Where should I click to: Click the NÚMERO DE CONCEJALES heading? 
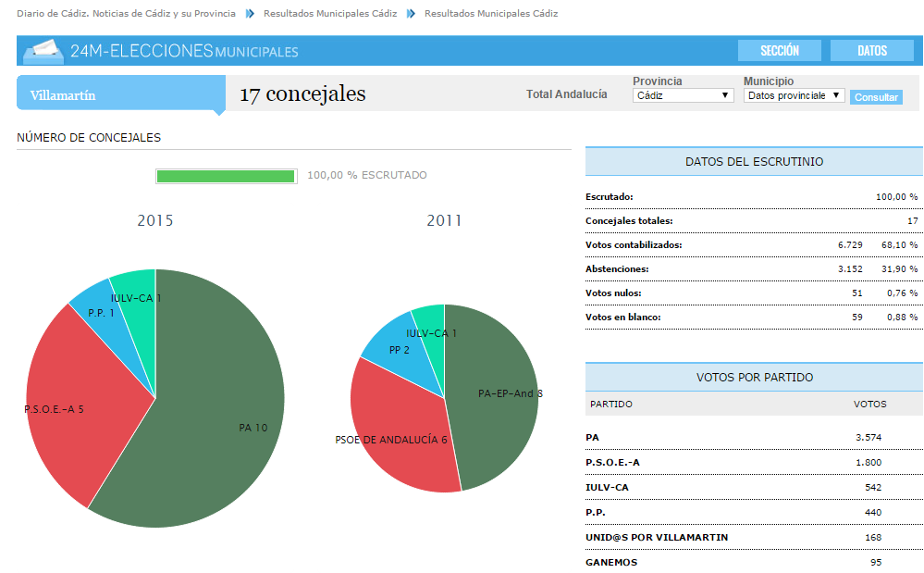tap(89, 138)
